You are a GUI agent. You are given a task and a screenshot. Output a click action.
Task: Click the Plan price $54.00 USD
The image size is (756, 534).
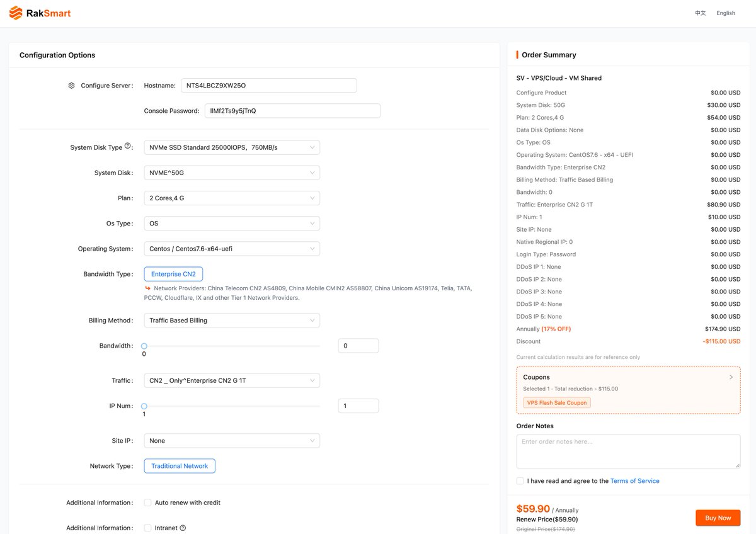724,118
